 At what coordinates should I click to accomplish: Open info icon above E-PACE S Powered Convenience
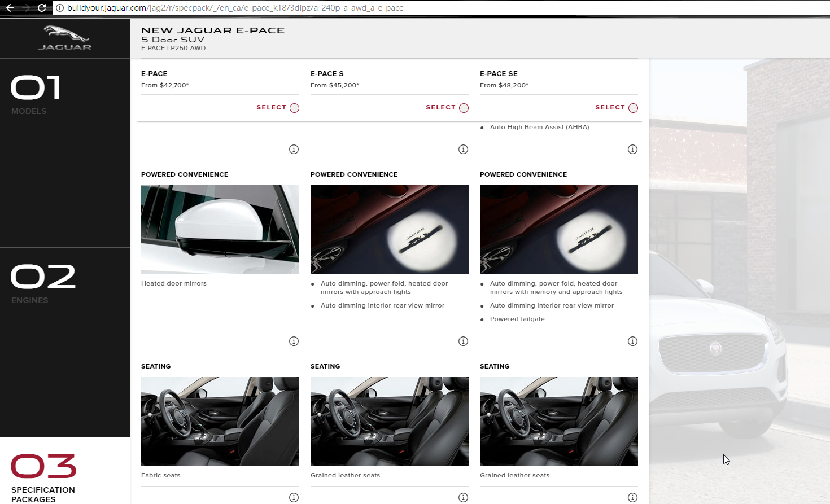(463, 149)
